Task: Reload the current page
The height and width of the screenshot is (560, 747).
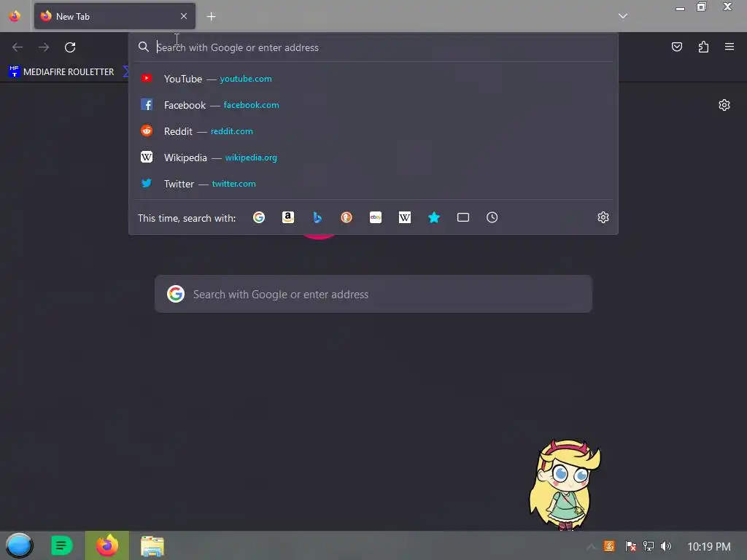Action: pos(70,47)
